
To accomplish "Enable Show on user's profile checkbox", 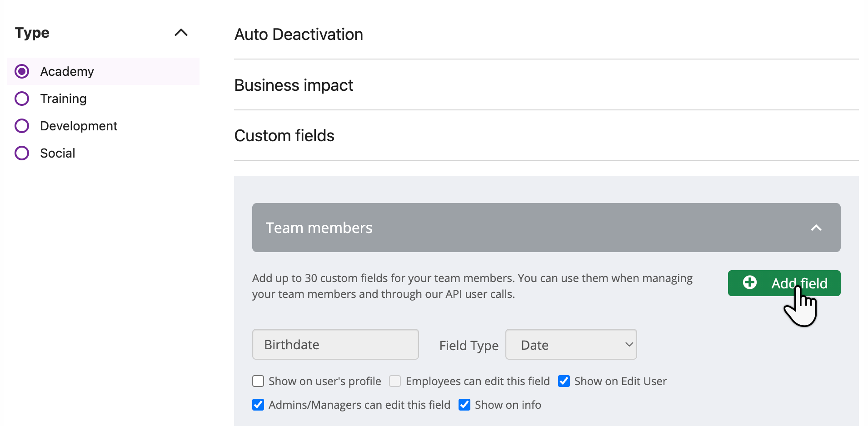I will pyautogui.click(x=258, y=381).
